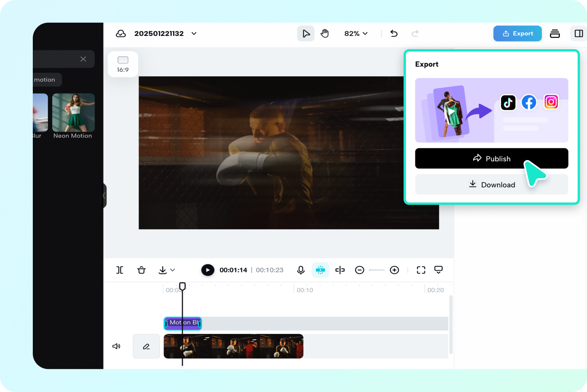Select the Split tool in the timeline toolbar

(x=119, y=270)
